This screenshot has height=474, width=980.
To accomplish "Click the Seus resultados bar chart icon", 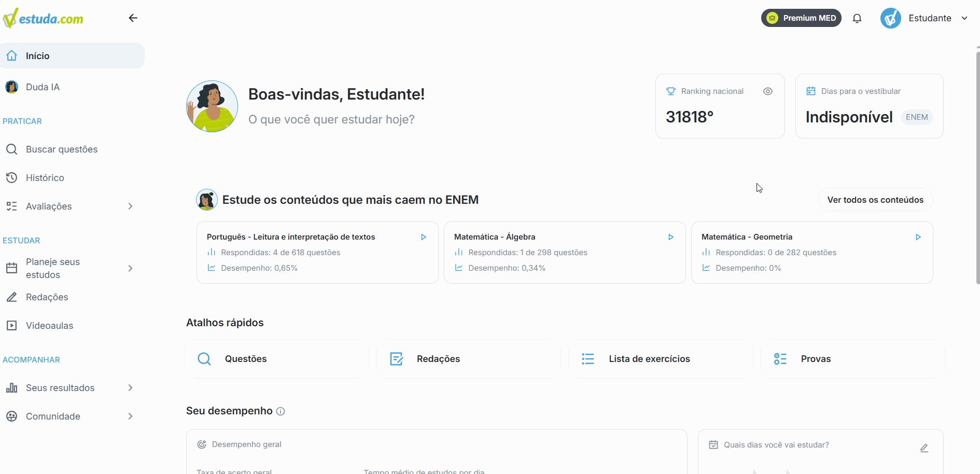I will 12,388.
